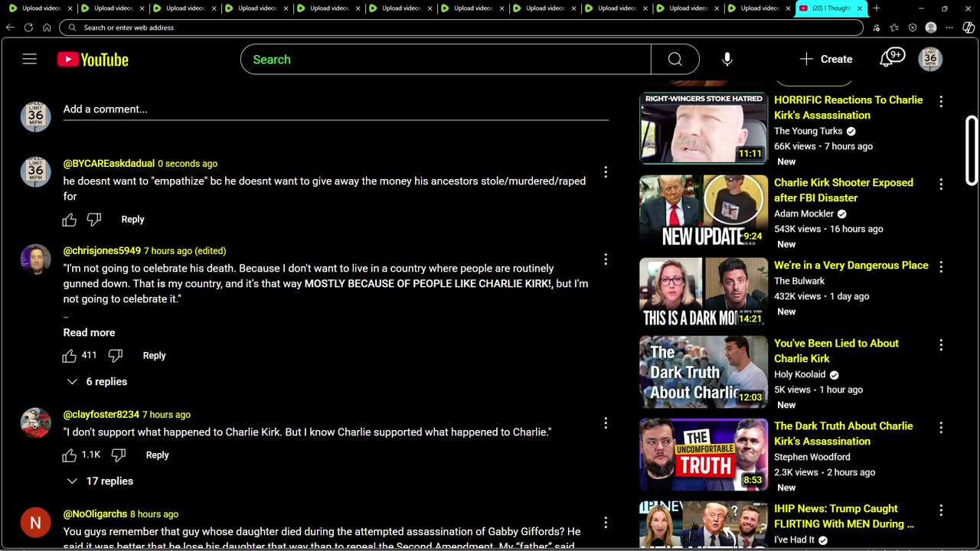Open Adam Mockler channel name
The width and height of the screenshot is (980, 551).
804,214
